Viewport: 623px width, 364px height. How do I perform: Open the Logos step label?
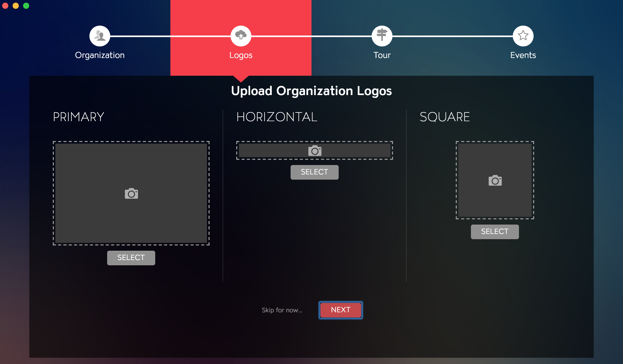click(241, 55)
